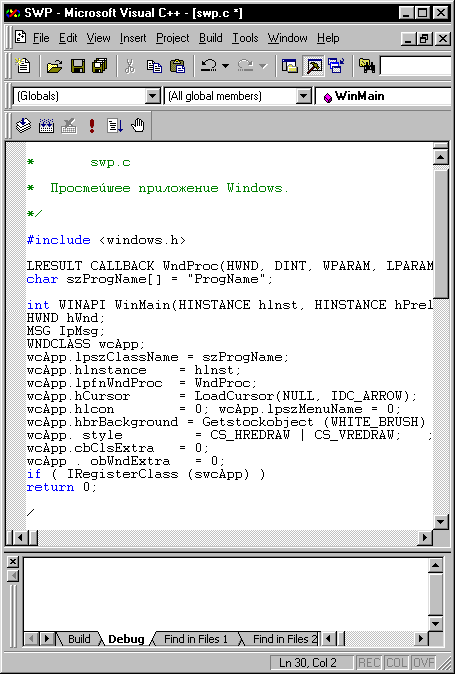Open the Edit menu
Image resolution: width=455 pixels, height=674 pixels.
coord(68,38)
